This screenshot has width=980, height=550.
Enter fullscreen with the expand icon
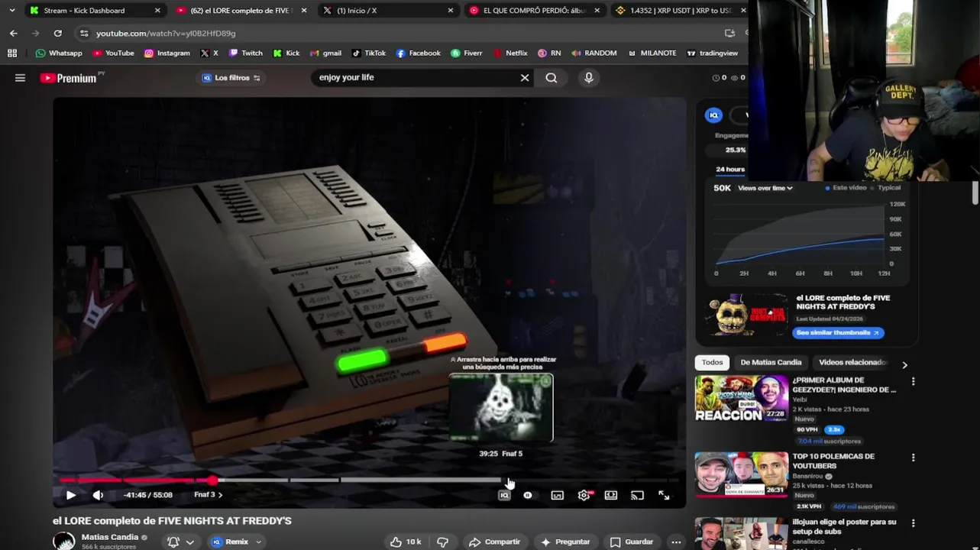coord(664,495)
